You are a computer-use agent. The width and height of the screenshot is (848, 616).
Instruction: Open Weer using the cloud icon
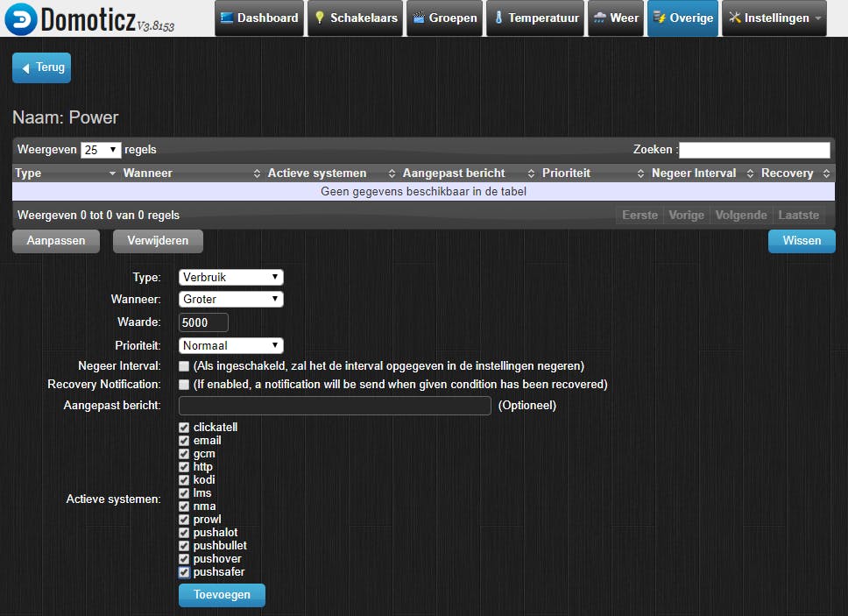click(x=602, y=17)
